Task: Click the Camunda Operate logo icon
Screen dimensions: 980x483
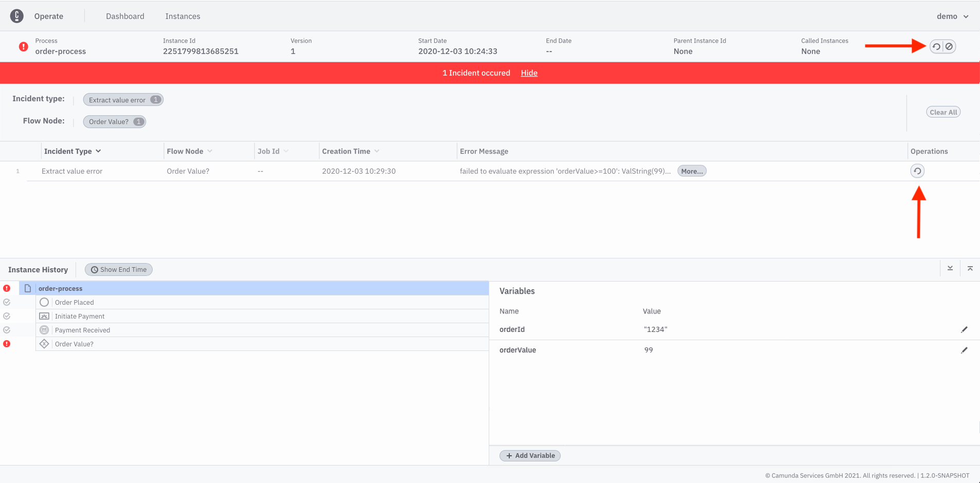Action: click(16, 16)
